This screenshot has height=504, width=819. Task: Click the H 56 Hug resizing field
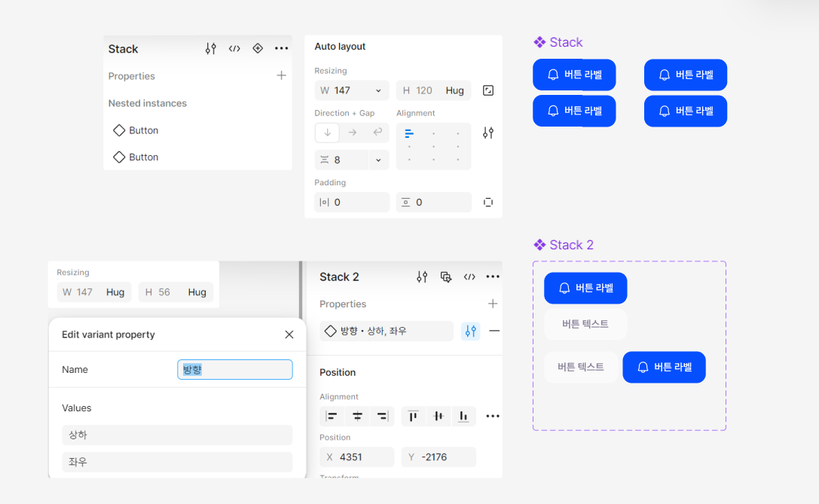point(176,292)
